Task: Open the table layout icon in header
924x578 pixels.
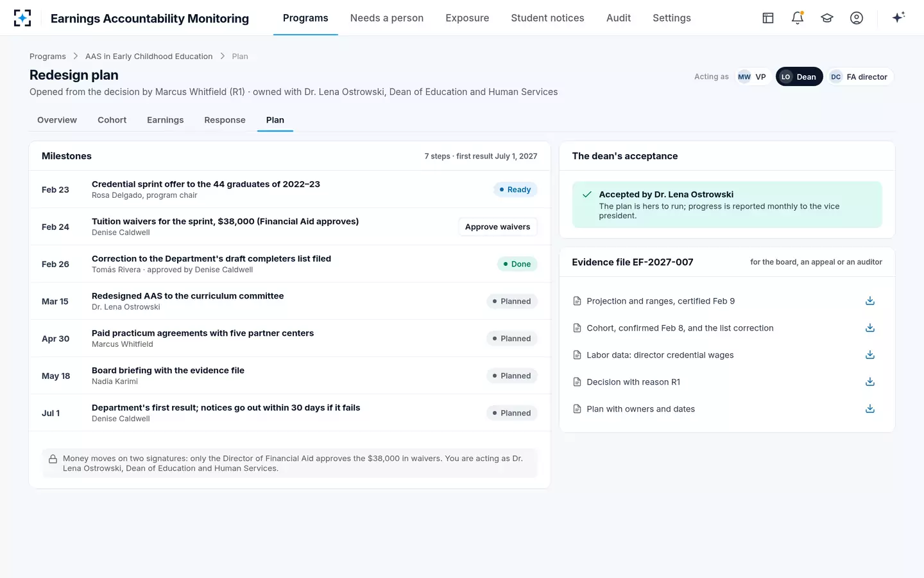Action: tap(768, 18)
